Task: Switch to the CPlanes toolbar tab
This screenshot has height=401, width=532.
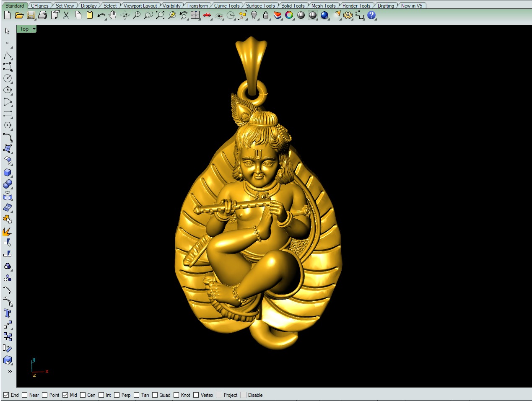Action: (x=40, y=6)
